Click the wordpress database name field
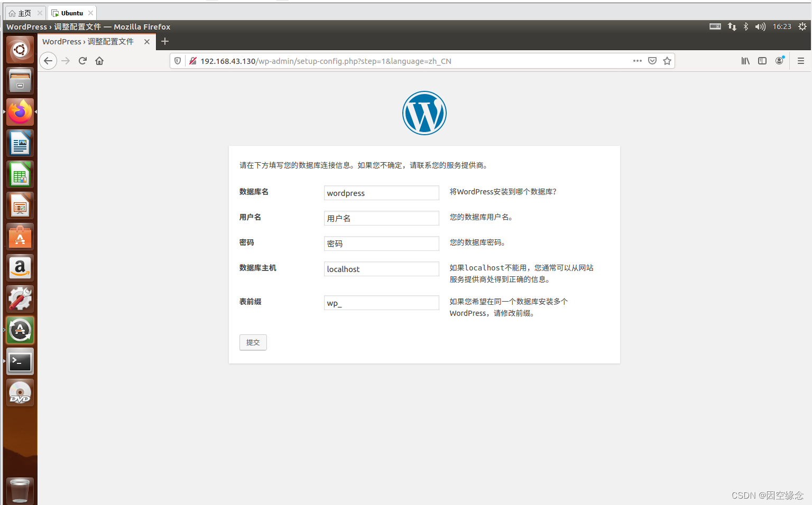The height and width of the screenshot is (505, 812). [x=381, y=192]
